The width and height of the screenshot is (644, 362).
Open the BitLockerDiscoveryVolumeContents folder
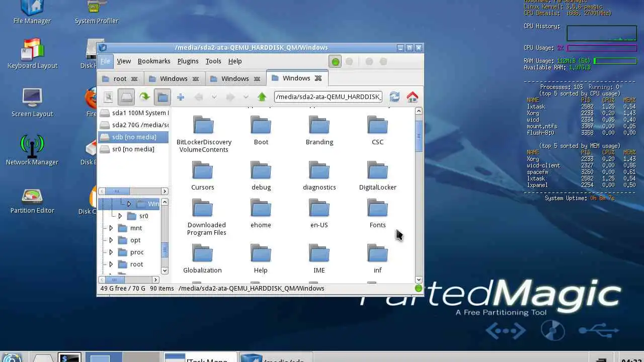(x=204, y=134)
